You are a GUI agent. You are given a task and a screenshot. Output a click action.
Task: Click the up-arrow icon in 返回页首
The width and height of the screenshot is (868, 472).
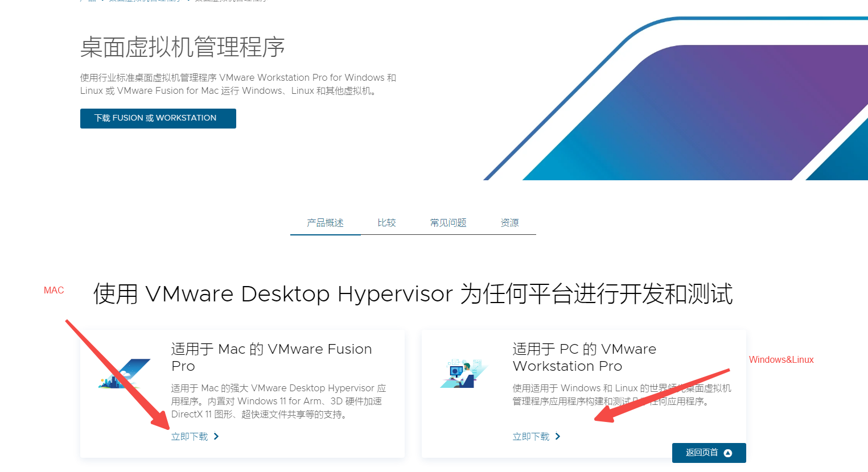[728, 453]
